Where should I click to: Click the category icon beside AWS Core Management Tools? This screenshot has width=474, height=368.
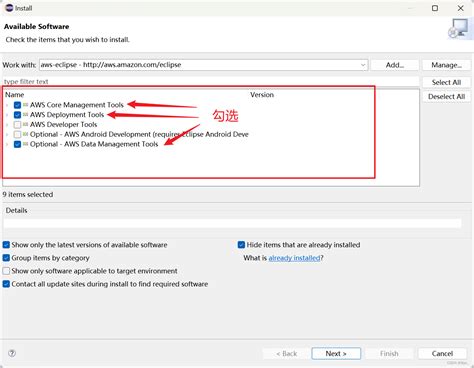[x=25, y=105]
